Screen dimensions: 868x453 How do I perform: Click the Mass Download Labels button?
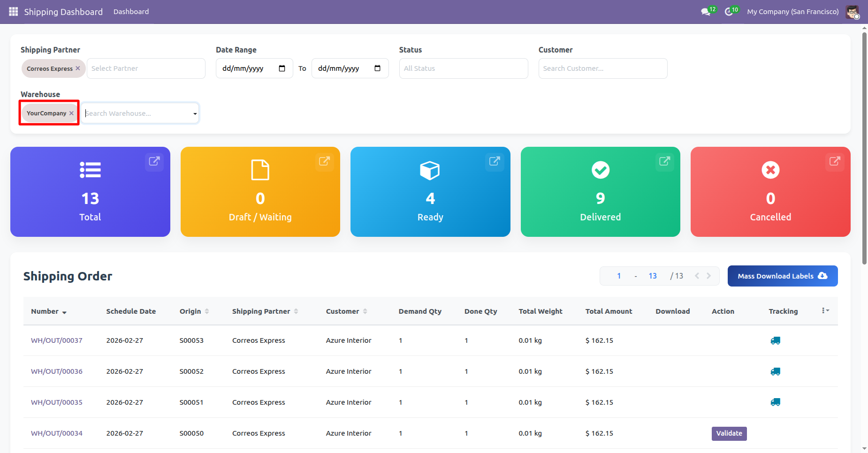pos(782,276)
